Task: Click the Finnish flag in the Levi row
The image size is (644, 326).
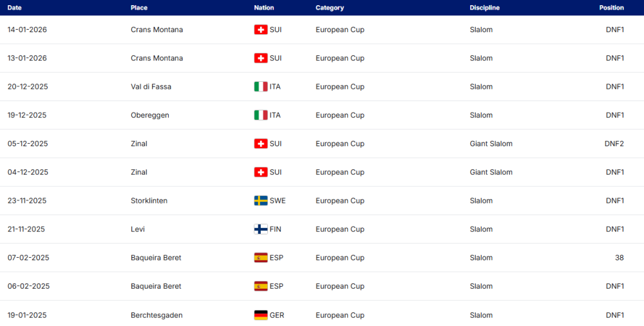Action: tap(261, 229)
